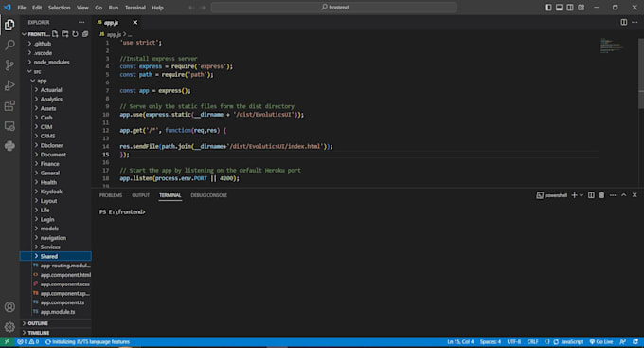The image size is (644, 348).
Task: Open the Search view in activity bar
Action: click(x=9, y=45)
